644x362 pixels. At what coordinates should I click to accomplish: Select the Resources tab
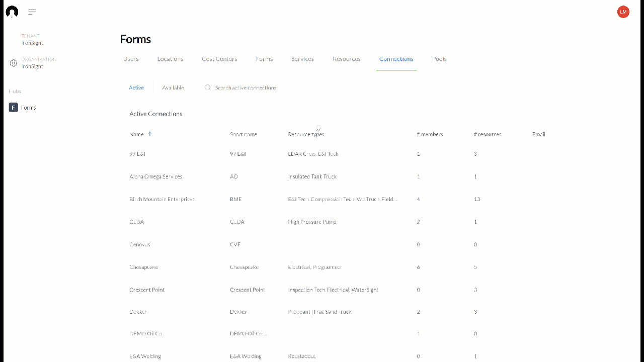[x=346, y=59]
